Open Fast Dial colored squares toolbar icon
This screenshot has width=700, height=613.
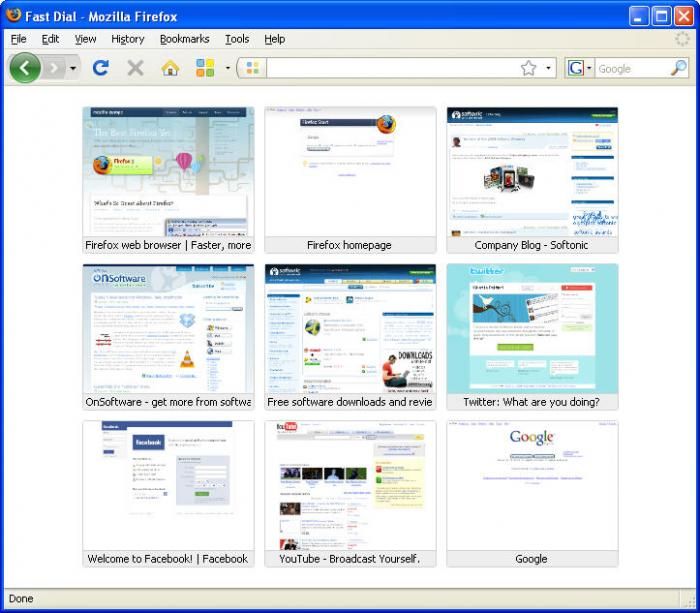coord(205,68)
